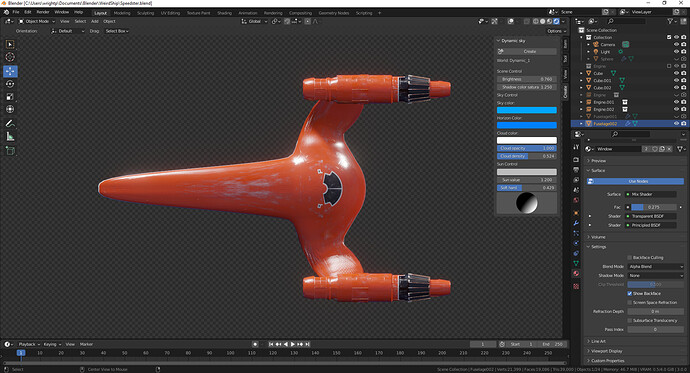Viewport: 690px width, 373px height.
Task: Toggle visibility eye of Fuselage002
Action: click(676, 124)
